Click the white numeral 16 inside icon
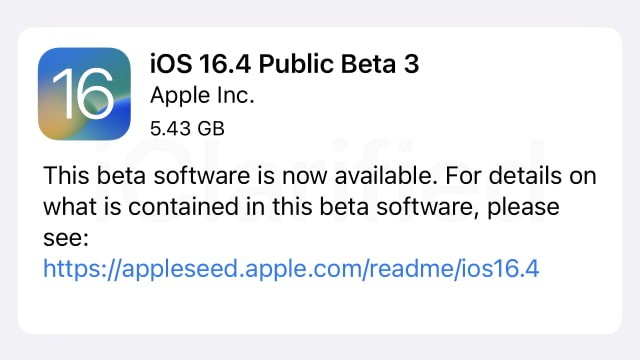This screenshot has width=640, height=360. pyautogui.click(x=83, y=93)
